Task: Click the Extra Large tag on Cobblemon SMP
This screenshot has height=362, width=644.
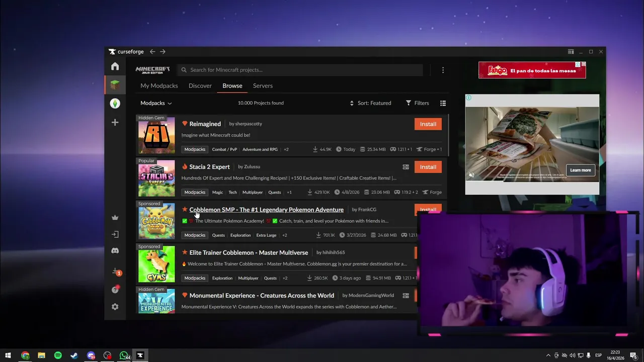Action: pos(266,235)
